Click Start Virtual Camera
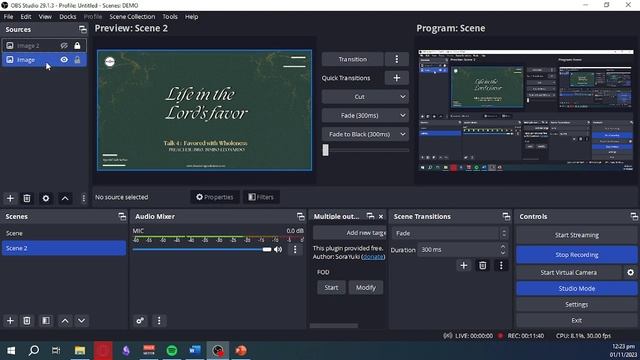This screenshot has height=360, width=640. click(569, 272)
